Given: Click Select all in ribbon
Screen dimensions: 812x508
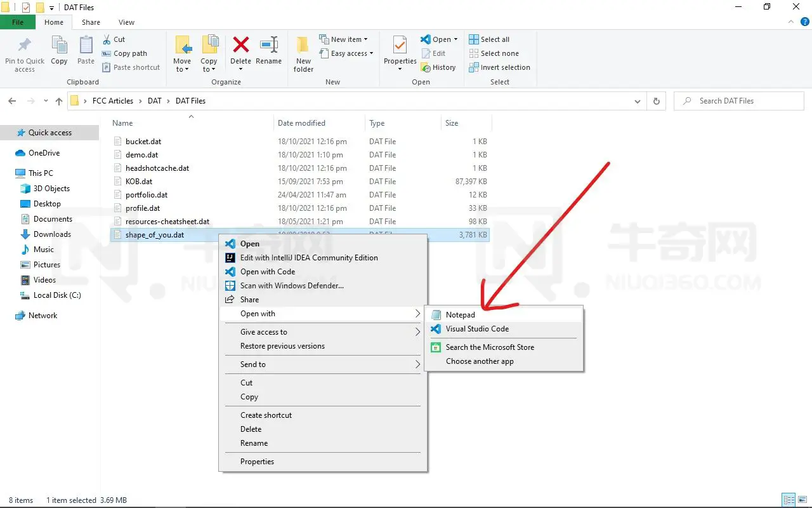Looking at the screenshot, I should [489, 39].
